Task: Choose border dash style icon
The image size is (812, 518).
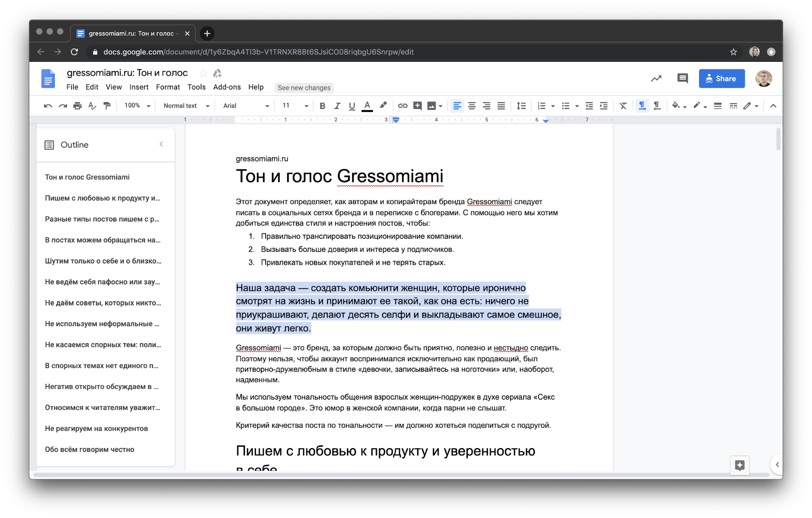Action: point(733,106)
